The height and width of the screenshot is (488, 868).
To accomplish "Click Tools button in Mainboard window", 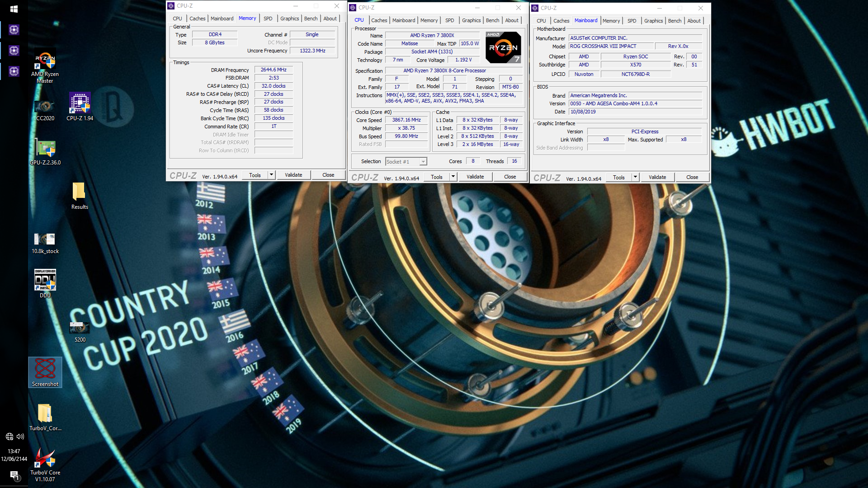I will pos(619,178).
